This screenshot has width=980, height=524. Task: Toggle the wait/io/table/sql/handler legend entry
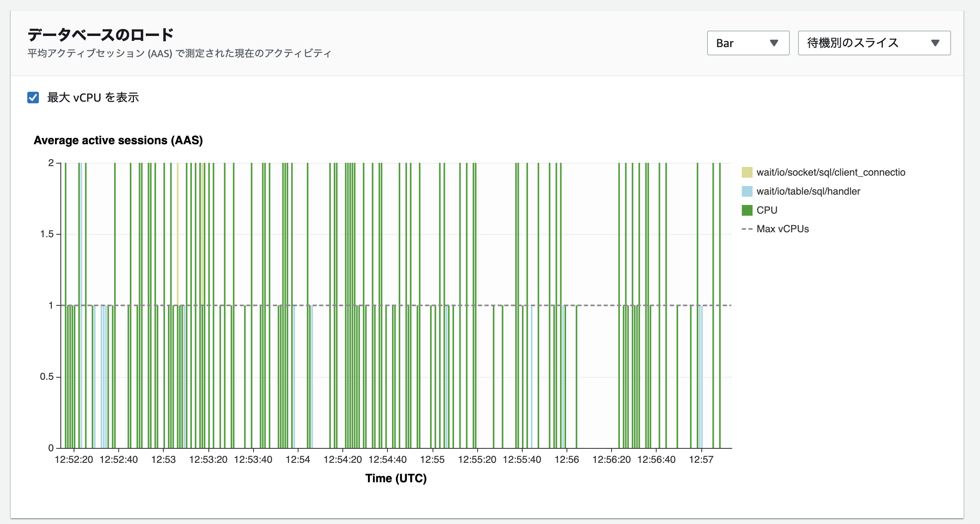point(808,191)
